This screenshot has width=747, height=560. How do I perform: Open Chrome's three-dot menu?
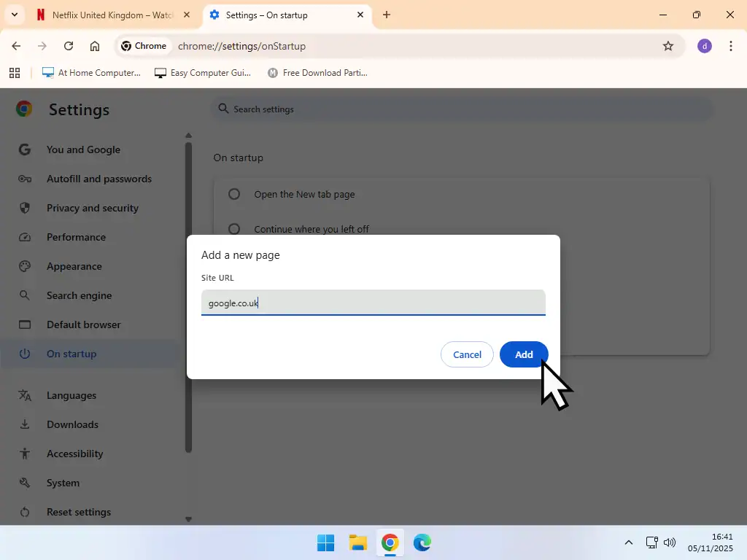[731, 45]
